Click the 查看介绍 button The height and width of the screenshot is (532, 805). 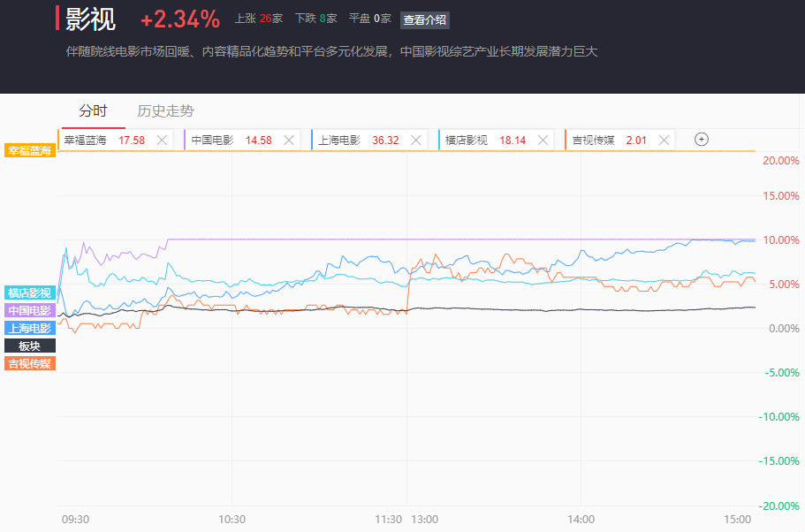(425, 19)
